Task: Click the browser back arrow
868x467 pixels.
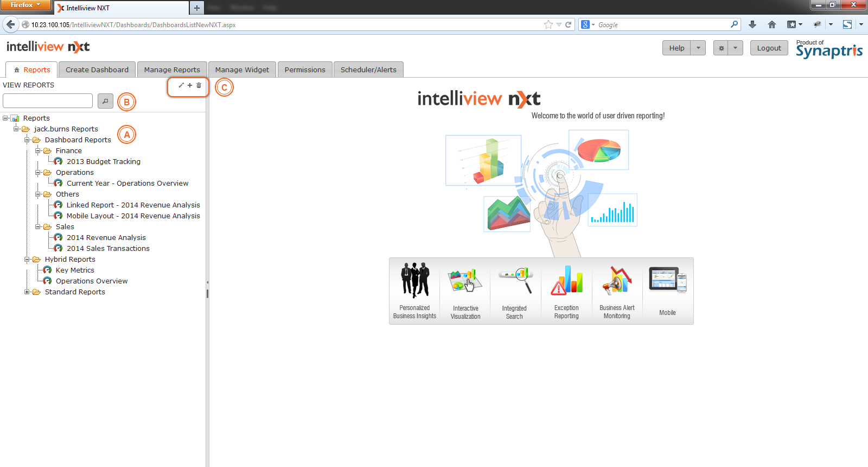Action: pos(10,24)
